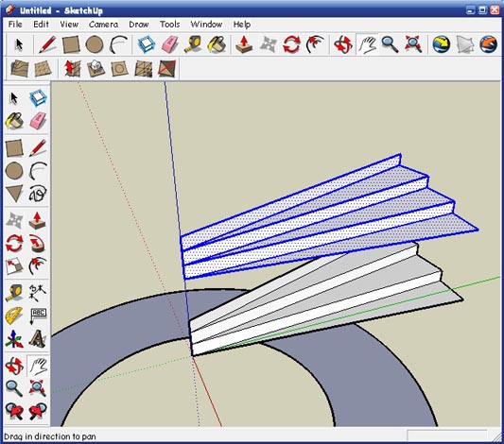
Task: Open the Edit menu
Action: [42, 25]
